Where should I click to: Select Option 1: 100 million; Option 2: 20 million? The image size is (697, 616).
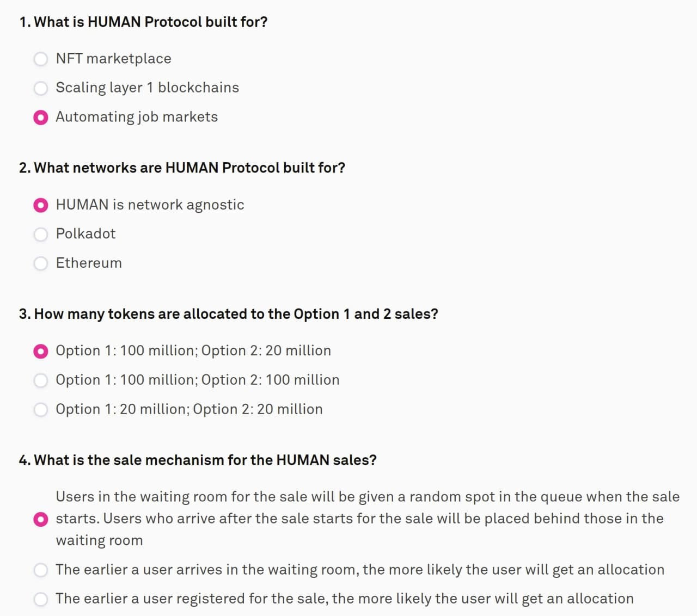[x=41, y=352]
